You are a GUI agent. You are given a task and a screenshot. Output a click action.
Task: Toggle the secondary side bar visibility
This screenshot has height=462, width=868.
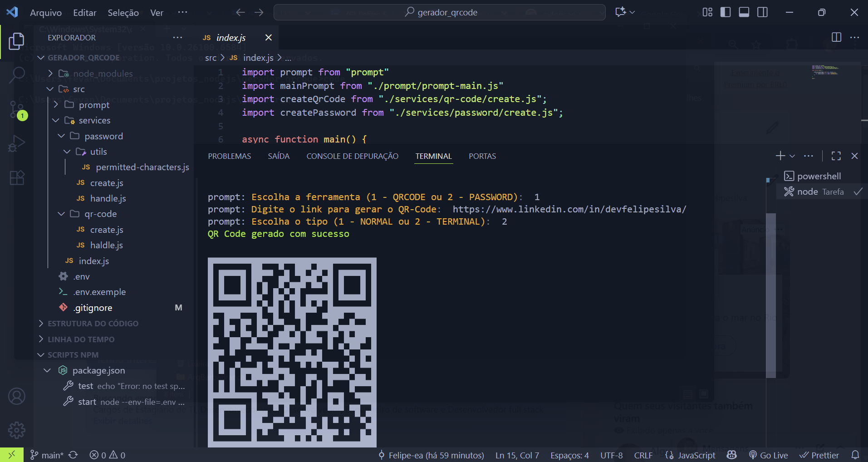point(763,12)
